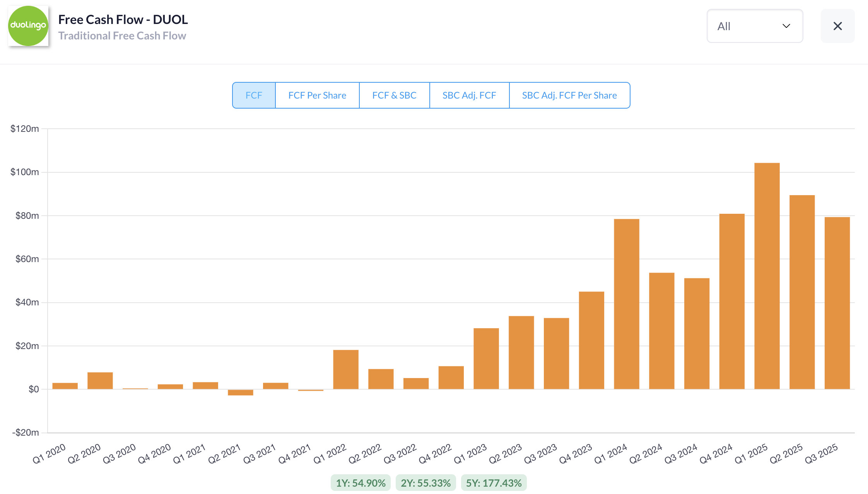Image resolution: width=868 pixels, height=494 pixels.
Task: Click the Q1 2024 bar
Action: point(626,304)
